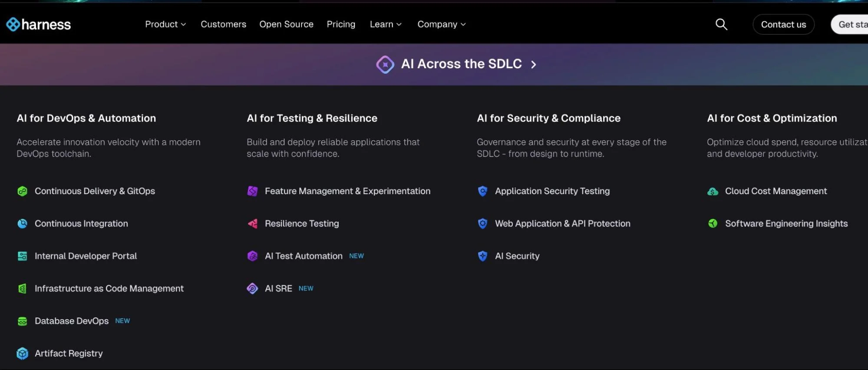Click the Continuous Delivery & GitOps icon
868x370 pixels.
(22, 191)
